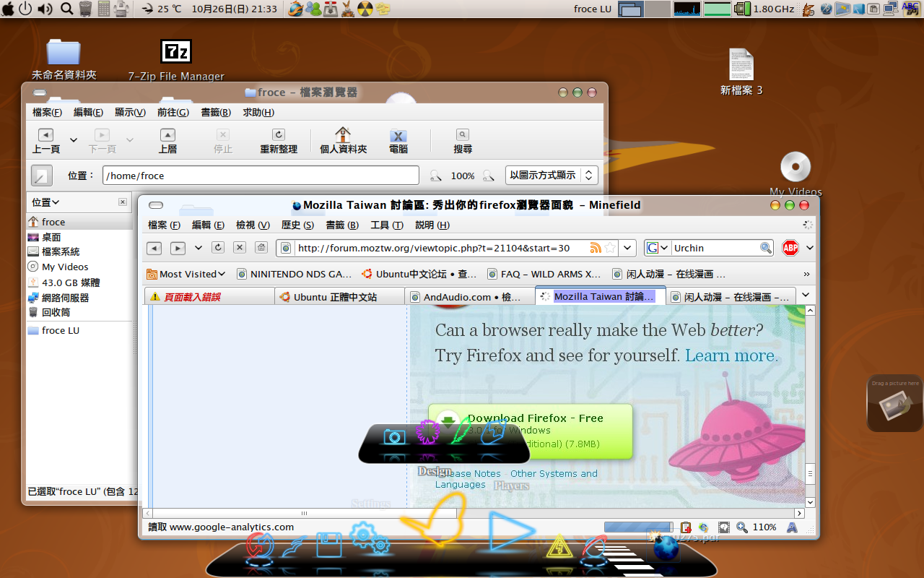Click the search magnifier in the Firefox search box
The height and width of the screenshot is (578, 924).
tap(766, 248)
